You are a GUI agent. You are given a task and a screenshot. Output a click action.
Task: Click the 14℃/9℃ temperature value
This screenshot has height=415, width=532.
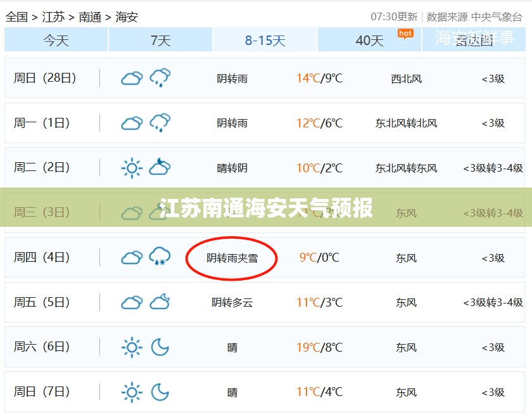coord(320,79)
